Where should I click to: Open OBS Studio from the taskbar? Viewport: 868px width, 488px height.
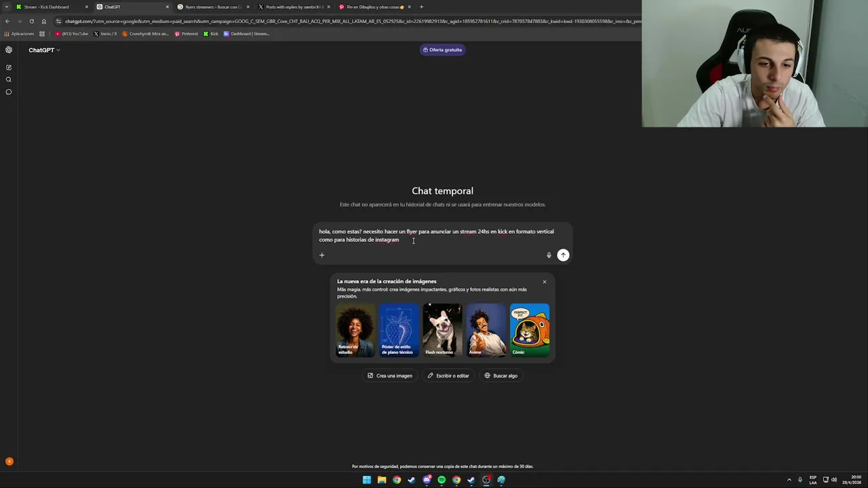[x=486, y=480]
